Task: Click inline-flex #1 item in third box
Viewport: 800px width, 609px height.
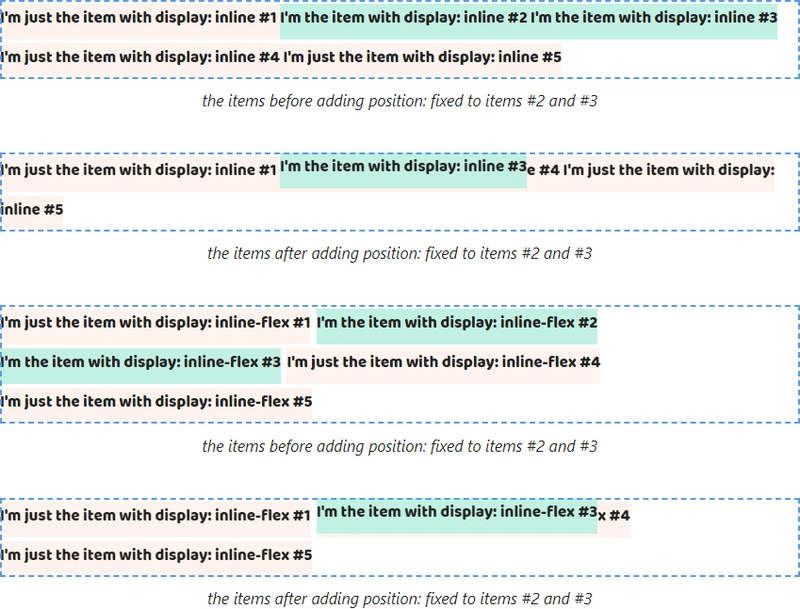Action: (155, 326)
